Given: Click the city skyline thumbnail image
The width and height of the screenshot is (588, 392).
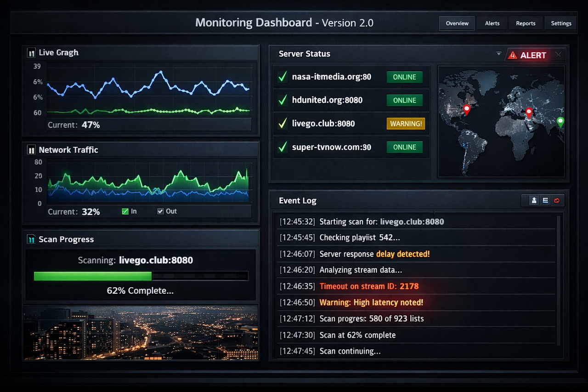Looking at the screenshot, I should click(141, 332).
